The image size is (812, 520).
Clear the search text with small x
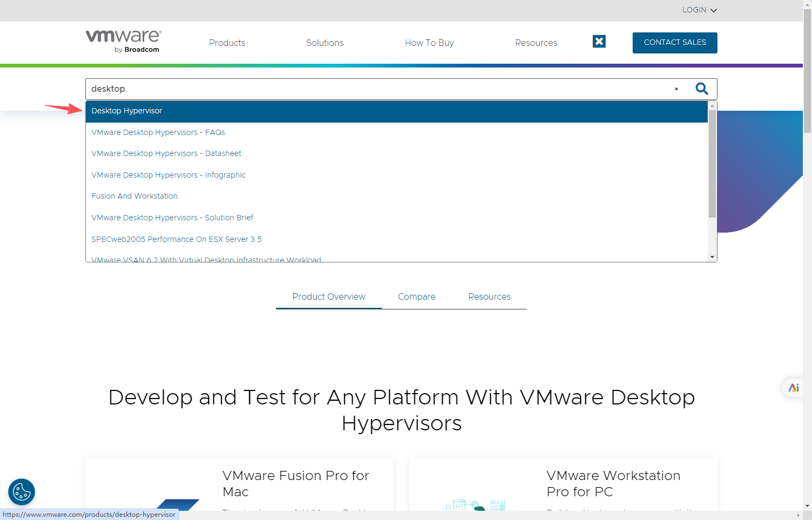coord(676,89)
